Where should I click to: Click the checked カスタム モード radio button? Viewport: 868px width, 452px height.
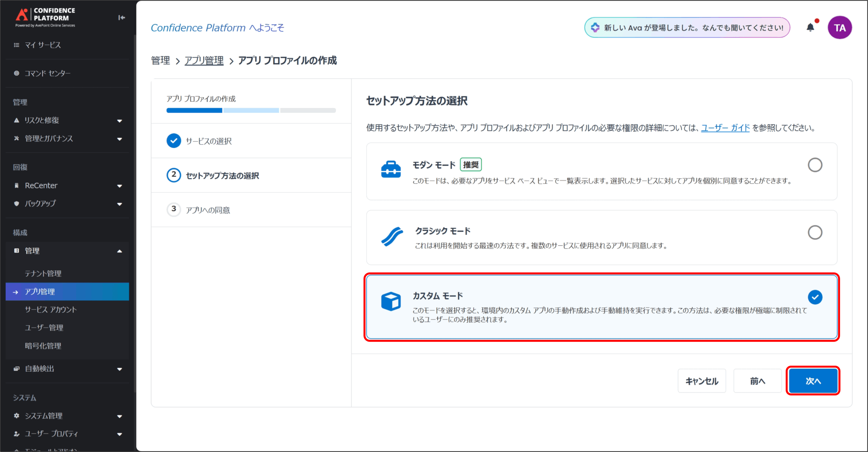pos(814,297)
